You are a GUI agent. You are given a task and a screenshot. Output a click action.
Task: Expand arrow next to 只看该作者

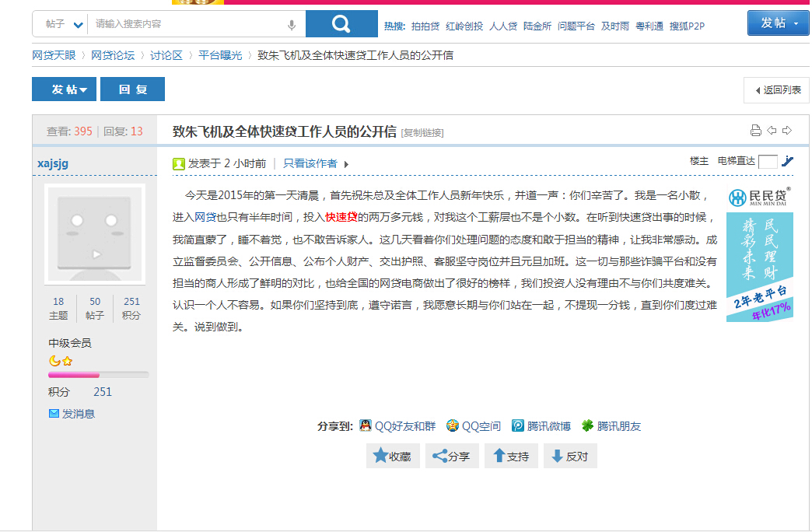[x=346, y=165]
